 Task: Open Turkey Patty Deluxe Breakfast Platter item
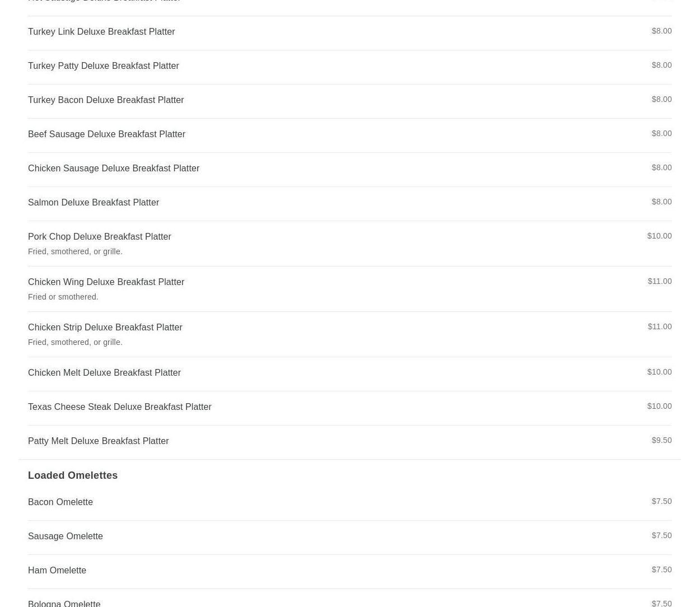point(349,67)
